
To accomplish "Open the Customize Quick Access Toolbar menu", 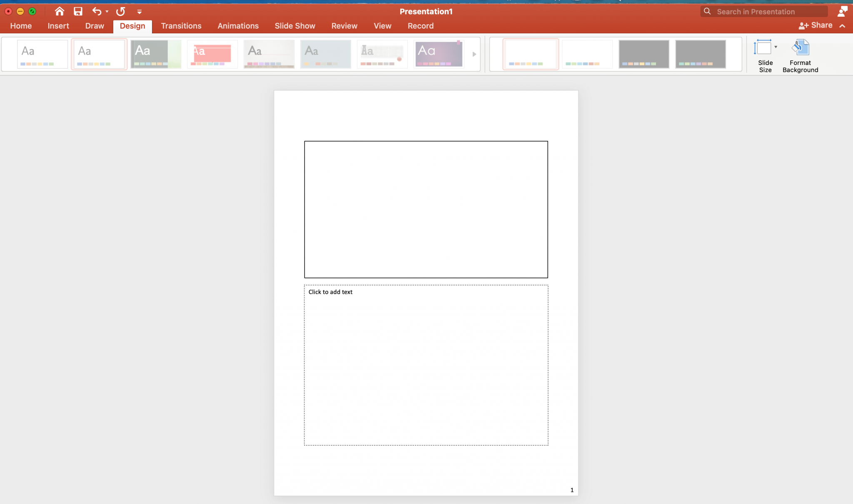I will pyautogui.click(x=140, y=11).
